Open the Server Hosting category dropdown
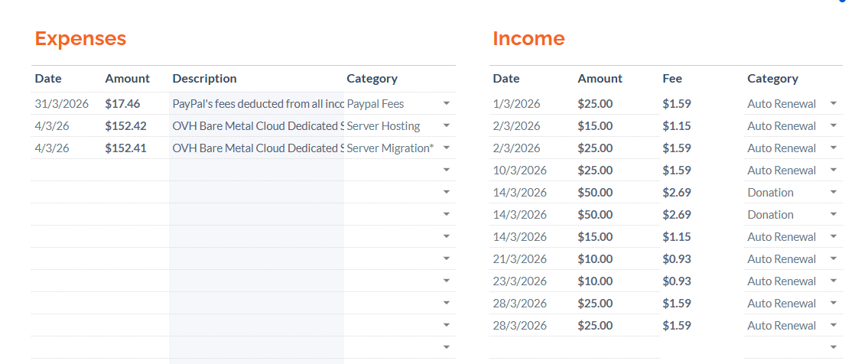868x364 pixels. [447, 125]
